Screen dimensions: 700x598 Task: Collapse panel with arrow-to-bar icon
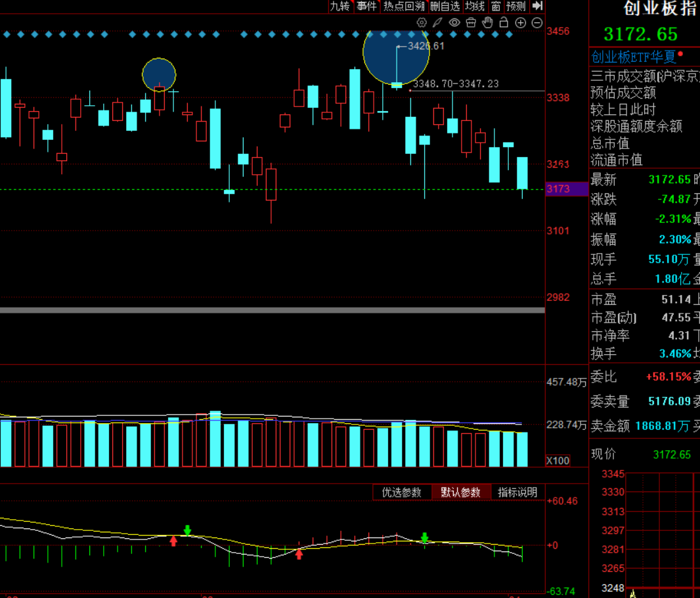538,6
